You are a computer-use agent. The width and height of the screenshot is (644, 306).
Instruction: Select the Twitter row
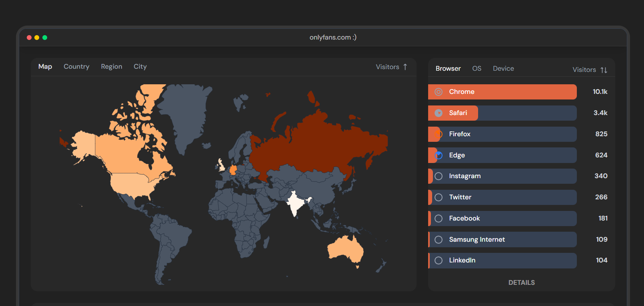coord(502,197)
